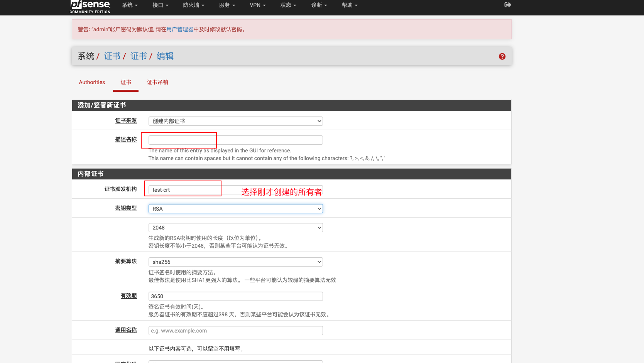
Task: Select the 证书 tab
Action: click(126, 82)
